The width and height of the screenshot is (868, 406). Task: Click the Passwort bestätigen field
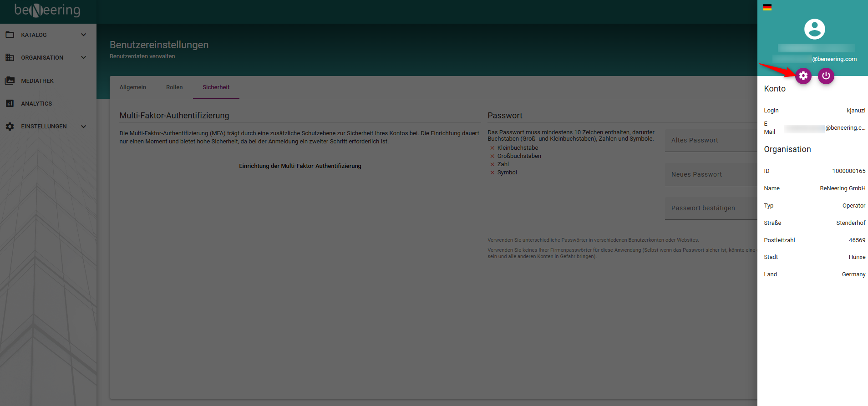coord(710,208)
